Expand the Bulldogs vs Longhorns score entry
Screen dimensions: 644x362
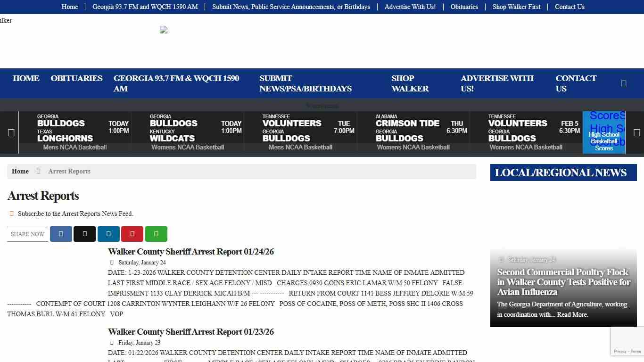(75, 131)
